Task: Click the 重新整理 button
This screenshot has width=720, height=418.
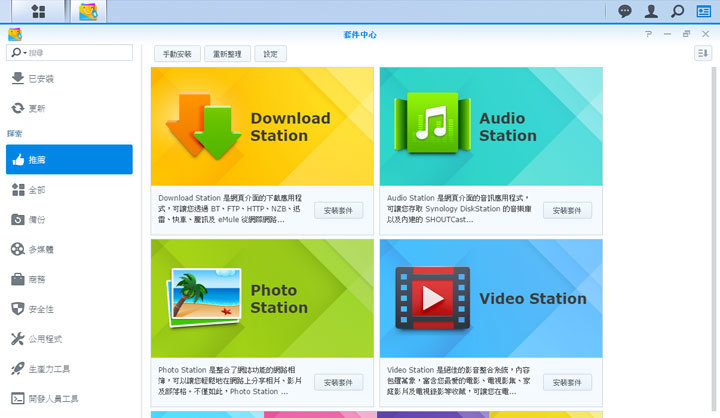Action: (227, 53)
